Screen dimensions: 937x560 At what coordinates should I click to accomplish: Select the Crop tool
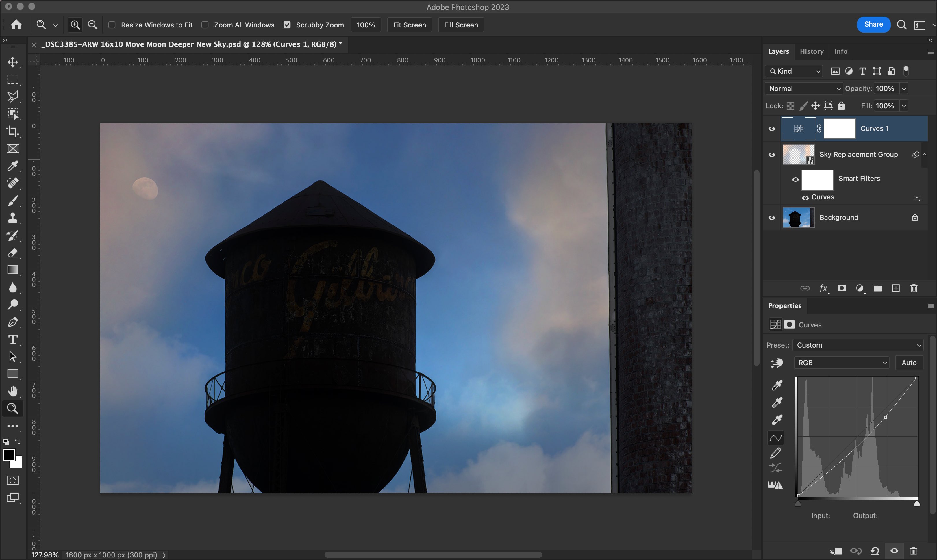pos(13,131)
